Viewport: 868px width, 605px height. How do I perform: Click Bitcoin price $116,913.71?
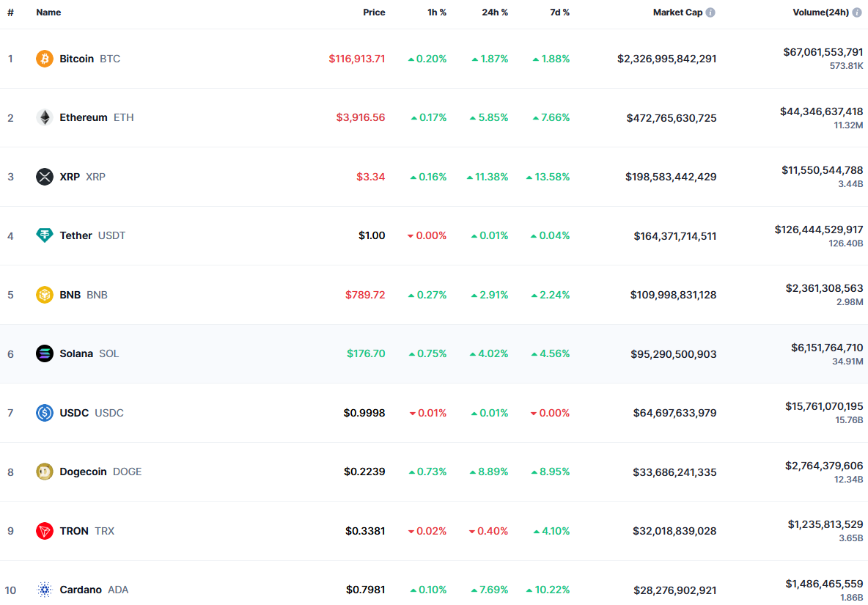[357, 59]
